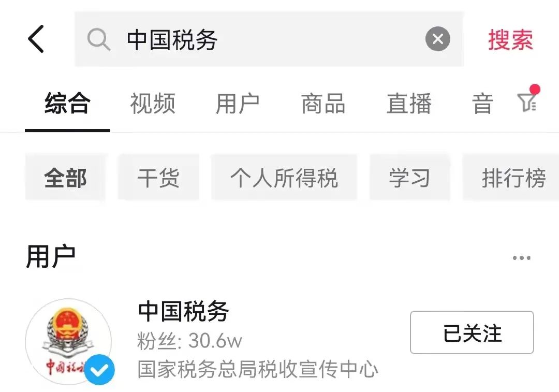Select the 综合 tab

(67, 104)
